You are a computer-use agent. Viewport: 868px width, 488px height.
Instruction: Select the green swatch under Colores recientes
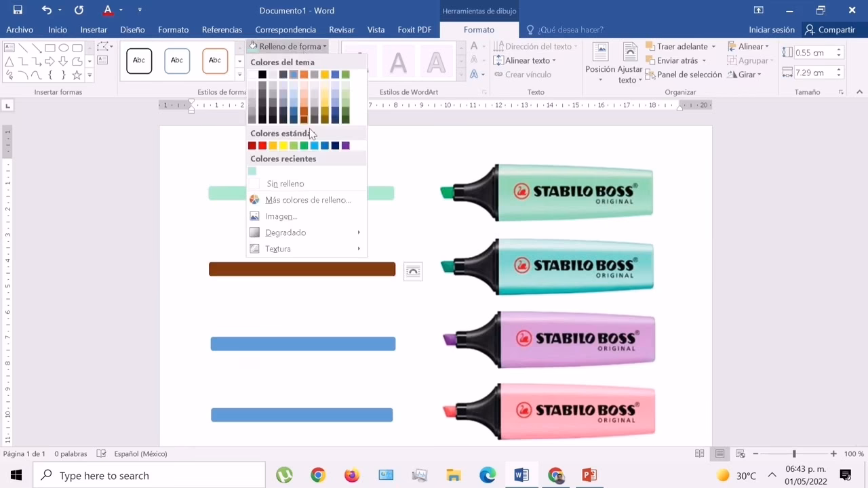coord(252,171)
